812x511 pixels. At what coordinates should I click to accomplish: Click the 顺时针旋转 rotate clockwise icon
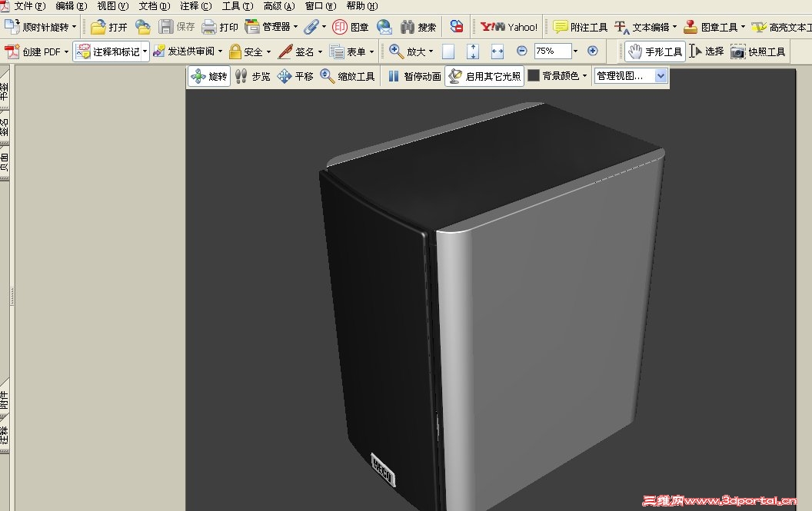(x=12, y=26)
